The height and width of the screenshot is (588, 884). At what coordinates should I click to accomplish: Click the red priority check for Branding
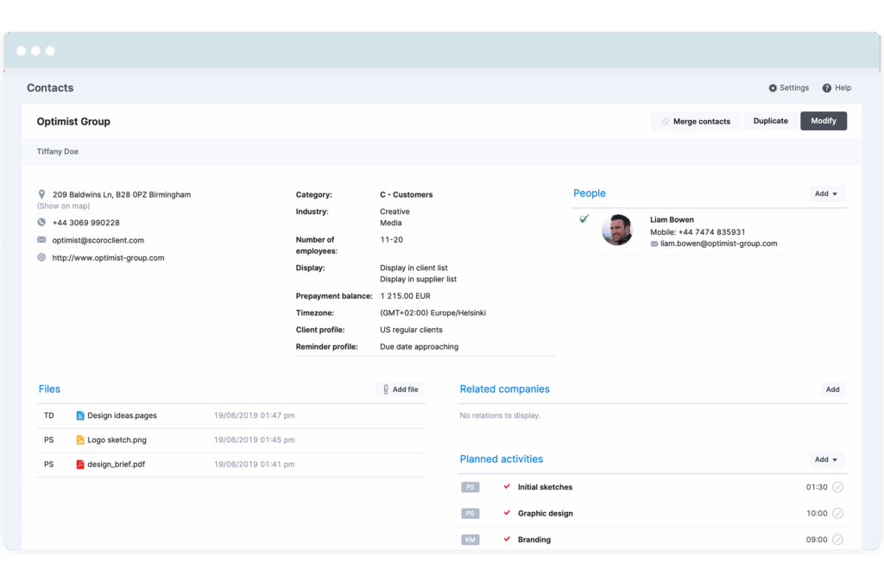pyautogui.click(x=507, y=539)
